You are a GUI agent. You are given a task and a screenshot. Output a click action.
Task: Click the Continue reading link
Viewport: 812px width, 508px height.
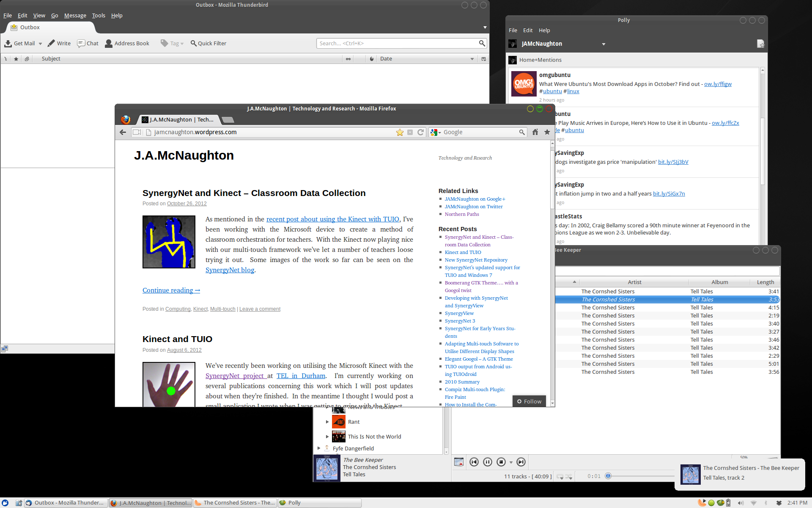click(171, 290)
